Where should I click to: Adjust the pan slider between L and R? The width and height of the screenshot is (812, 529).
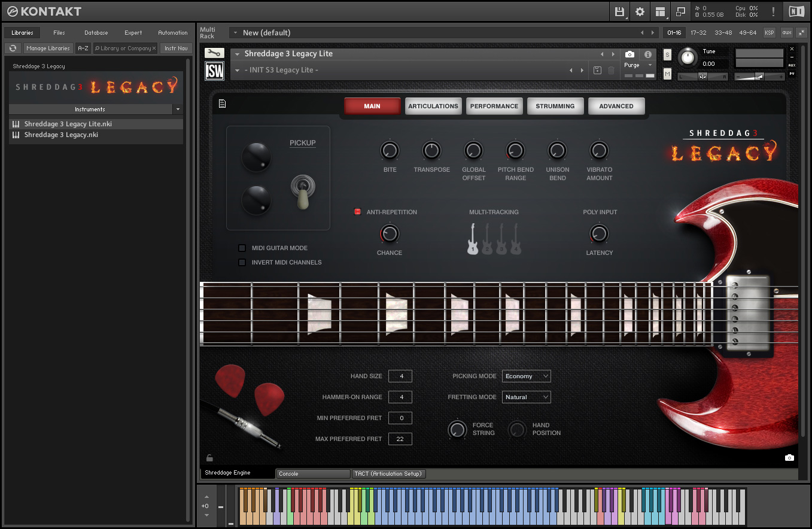(702, 77)
